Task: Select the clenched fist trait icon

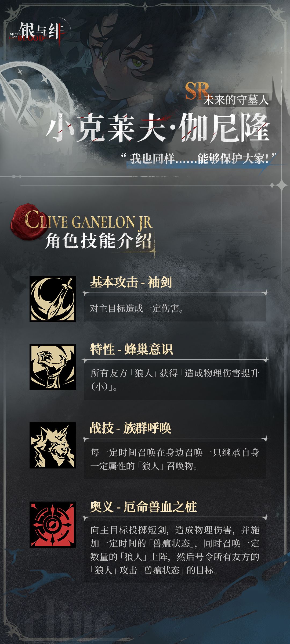Action: (53, 367)
